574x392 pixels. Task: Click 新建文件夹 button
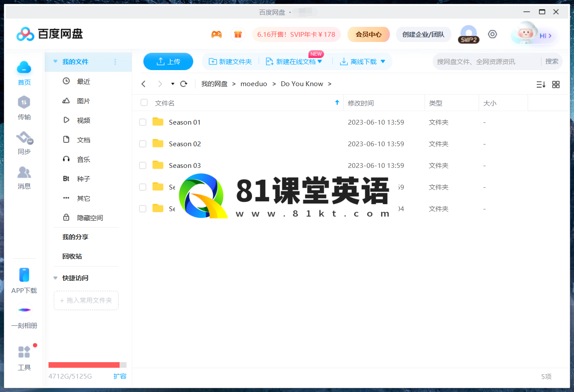(230, 62)
